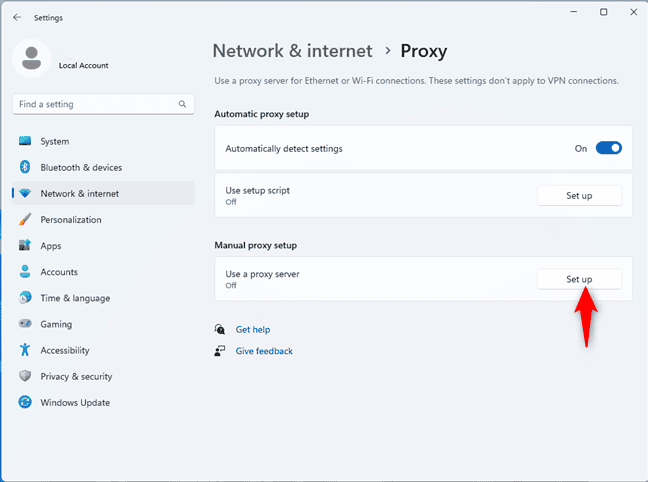Click 'Automatically detect settings' label

click(284, 148)
